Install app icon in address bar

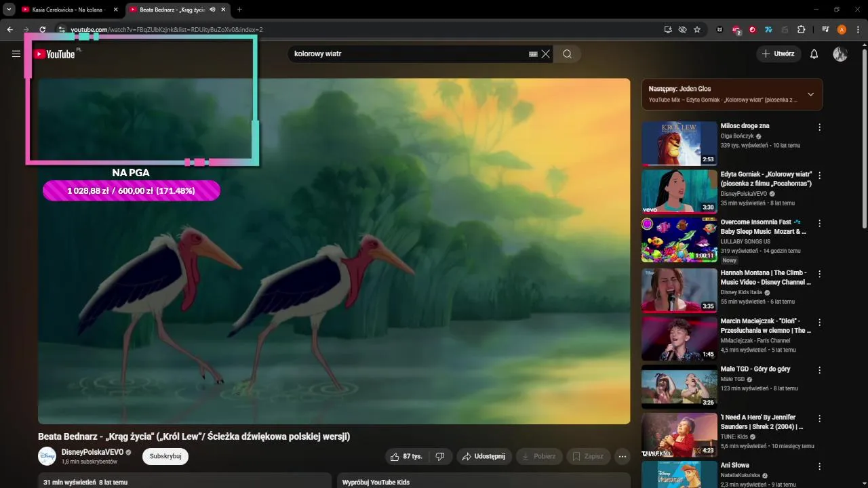(668, 30)
